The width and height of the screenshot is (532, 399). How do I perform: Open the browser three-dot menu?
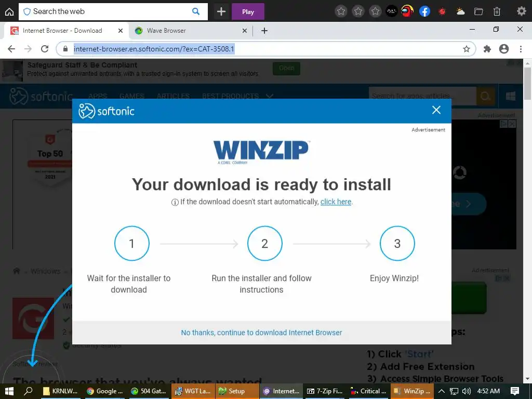tap(521, 49)
